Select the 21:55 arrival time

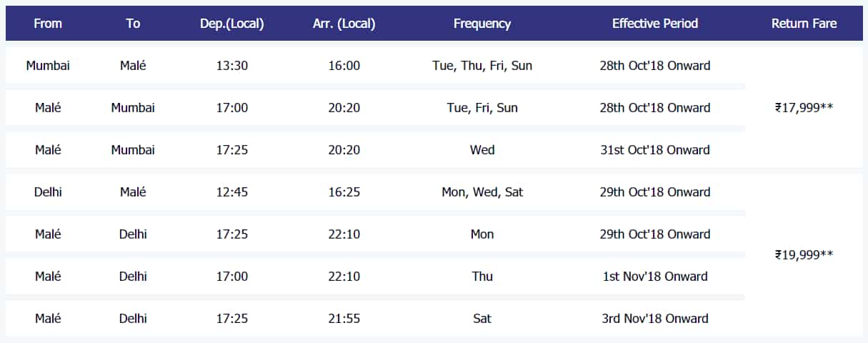344,319
